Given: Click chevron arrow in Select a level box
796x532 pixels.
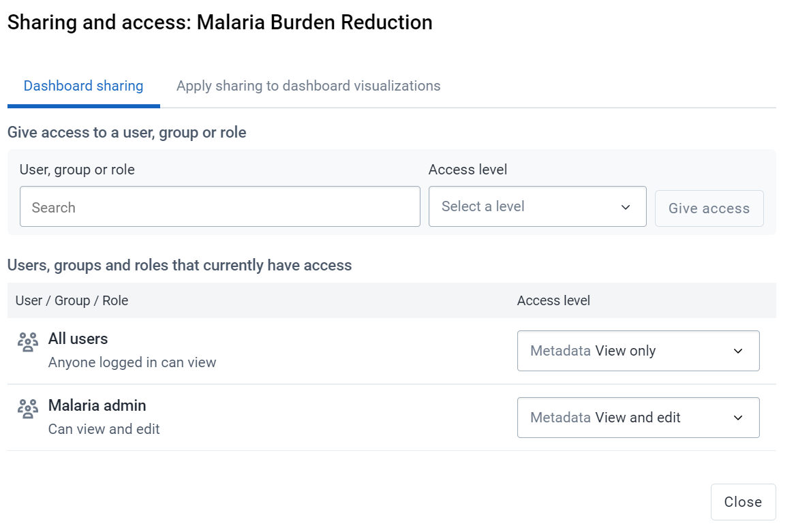Looking at the screenshot, I should pyautogui.click(x=626, y=207).
